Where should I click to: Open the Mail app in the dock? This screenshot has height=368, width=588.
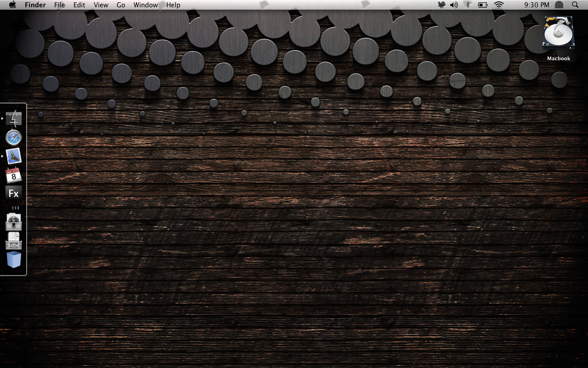(14, 156)
